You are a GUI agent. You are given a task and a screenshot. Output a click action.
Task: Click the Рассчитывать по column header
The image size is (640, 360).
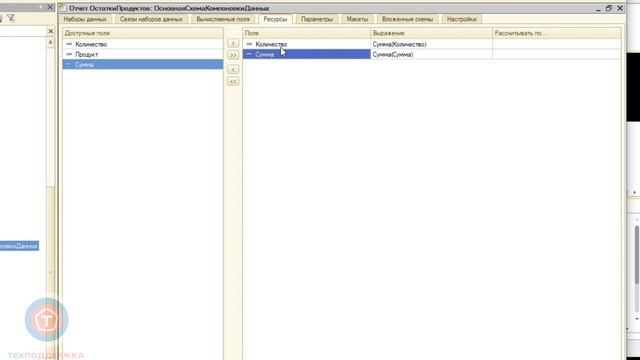tap(557, 33)
